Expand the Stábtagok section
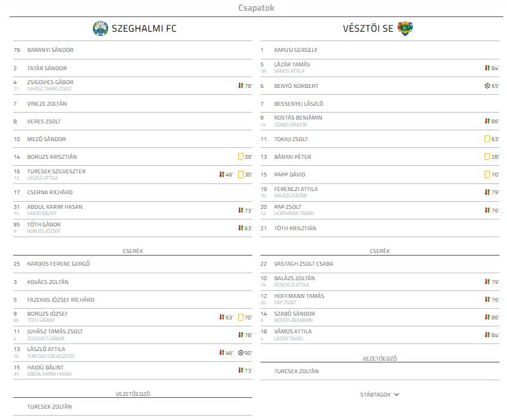Viewport: 507px width, 420px height. 379,395
